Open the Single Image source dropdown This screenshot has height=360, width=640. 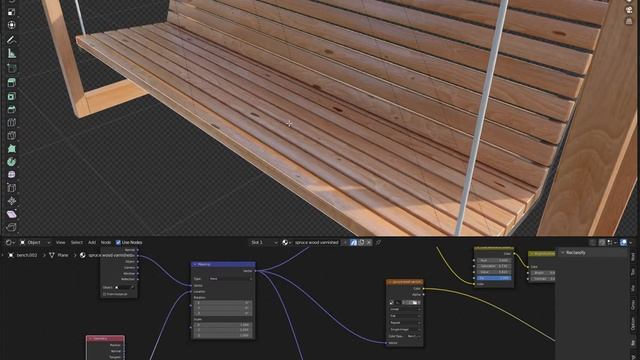405,329
